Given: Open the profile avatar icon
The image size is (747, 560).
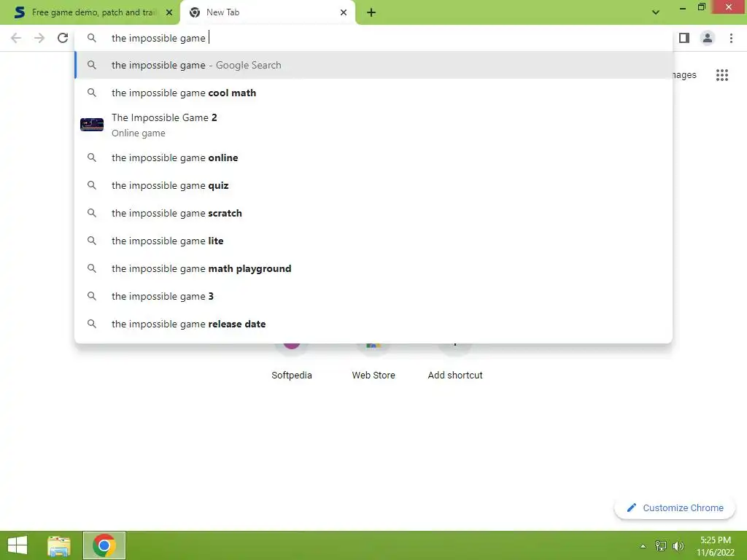Looking at the screenshot, I should pyautogui.click(x=708, y=38).
